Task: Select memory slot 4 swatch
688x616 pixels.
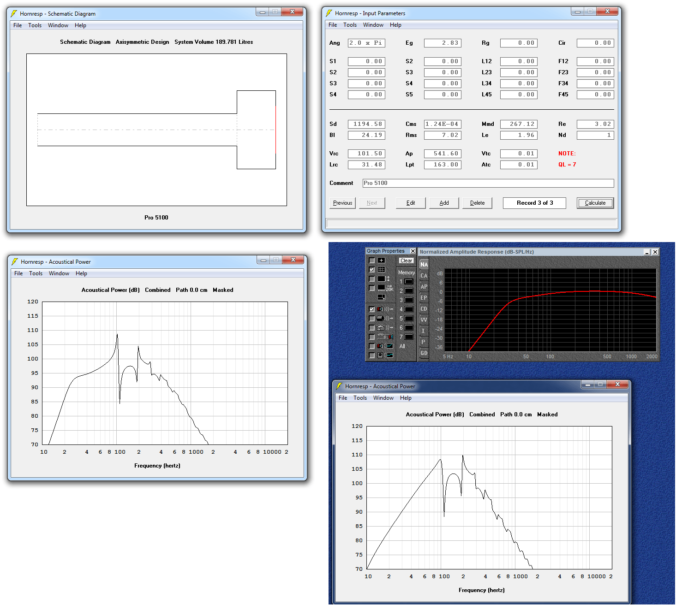Action: click(409, 309)
